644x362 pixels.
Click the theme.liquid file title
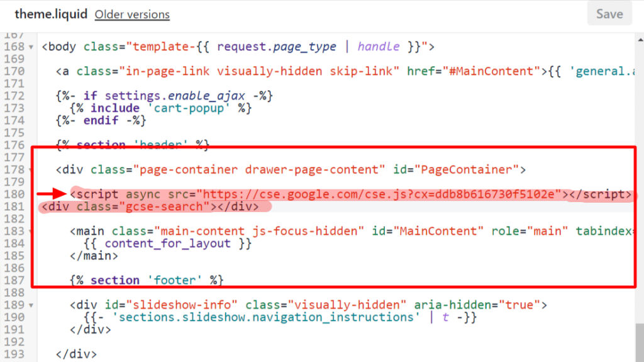50,14
